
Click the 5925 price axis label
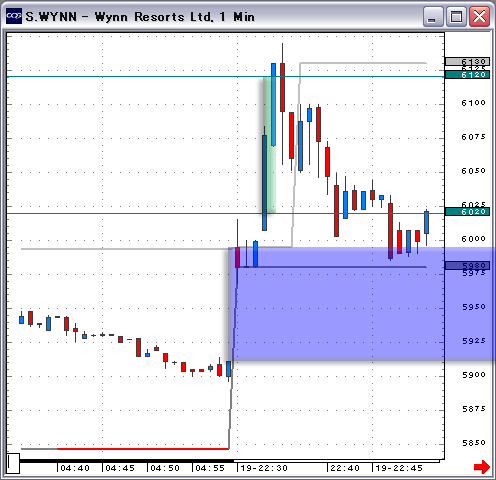coord(474,341)
